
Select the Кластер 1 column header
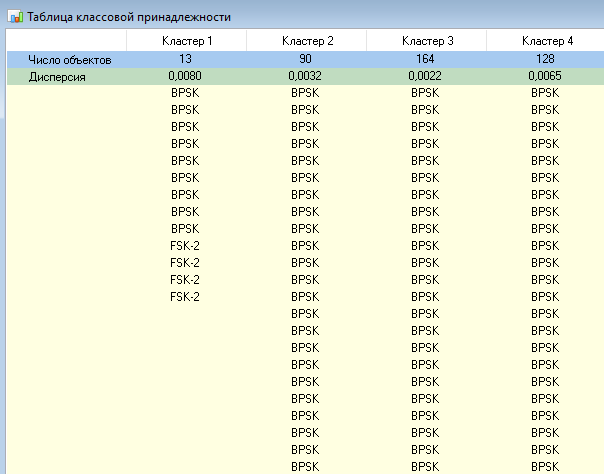187,41
